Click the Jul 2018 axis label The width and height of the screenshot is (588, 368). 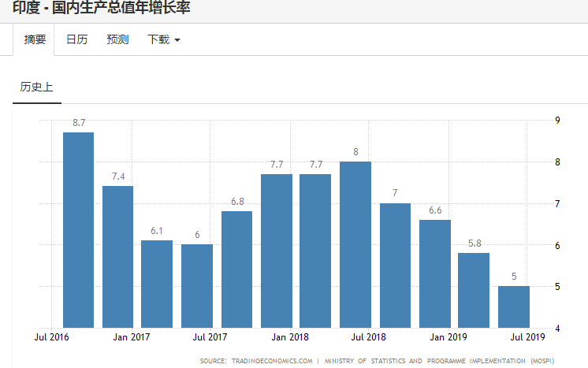point(368,337)
